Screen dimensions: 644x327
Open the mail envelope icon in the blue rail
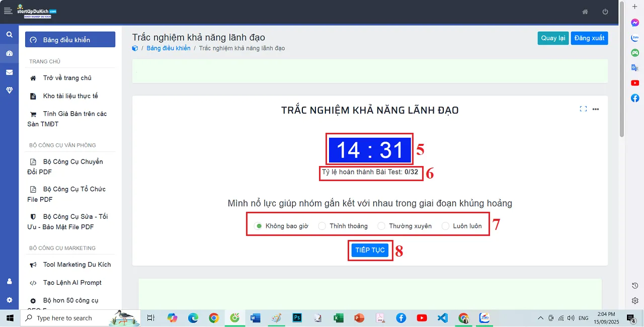(x=9, y=72)
